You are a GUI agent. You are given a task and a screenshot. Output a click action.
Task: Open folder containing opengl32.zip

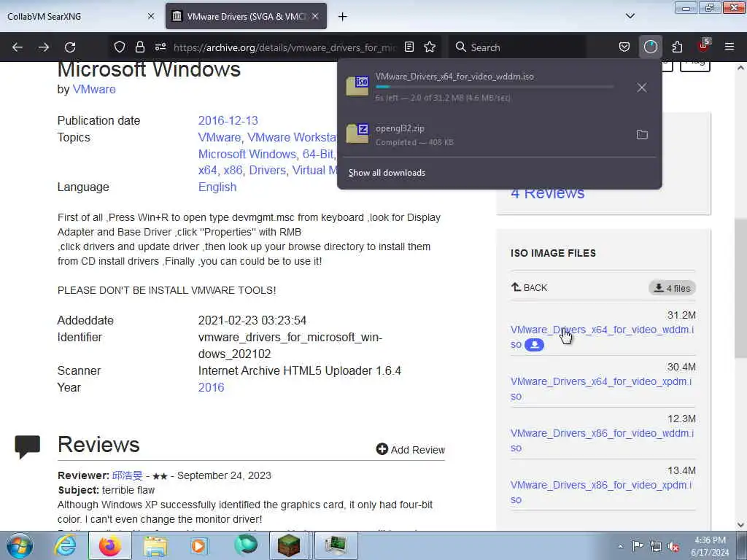642,135
